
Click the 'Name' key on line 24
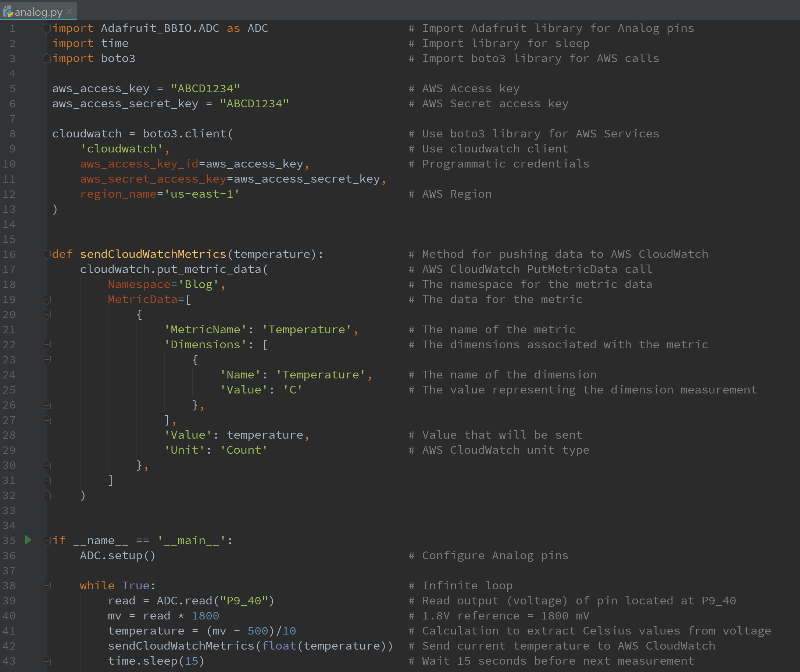[240, 375]
